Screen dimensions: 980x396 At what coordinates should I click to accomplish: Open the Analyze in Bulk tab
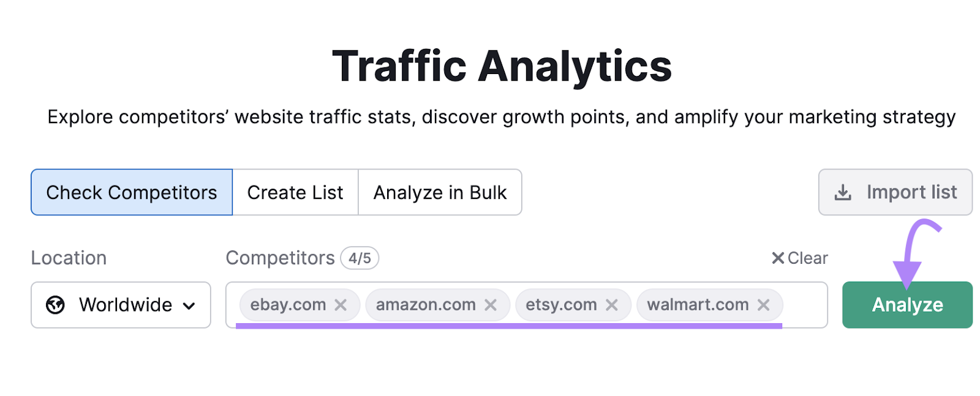coord(440,192)
